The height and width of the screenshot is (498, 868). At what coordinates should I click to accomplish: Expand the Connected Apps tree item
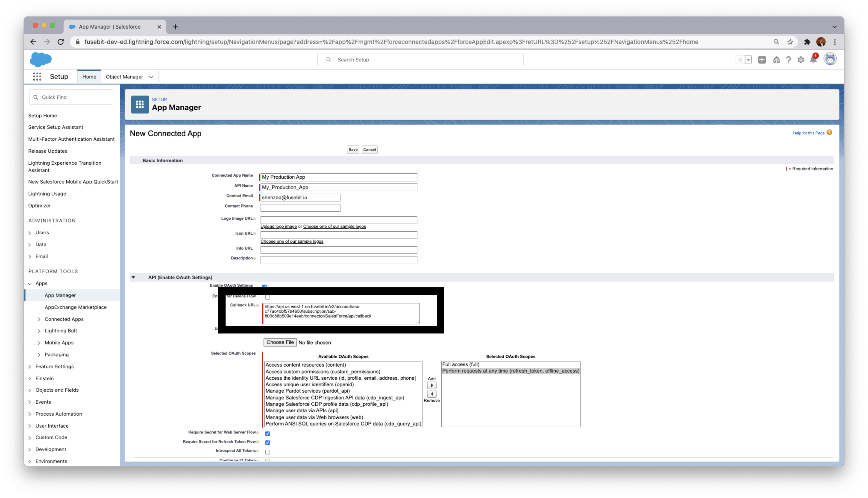[x=39, y=319]
